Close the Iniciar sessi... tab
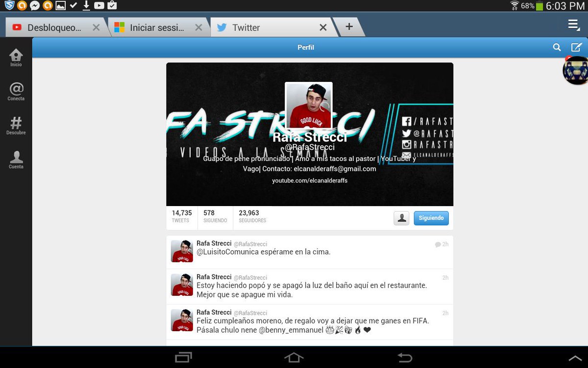588x368 pixels. pos(198,27)
